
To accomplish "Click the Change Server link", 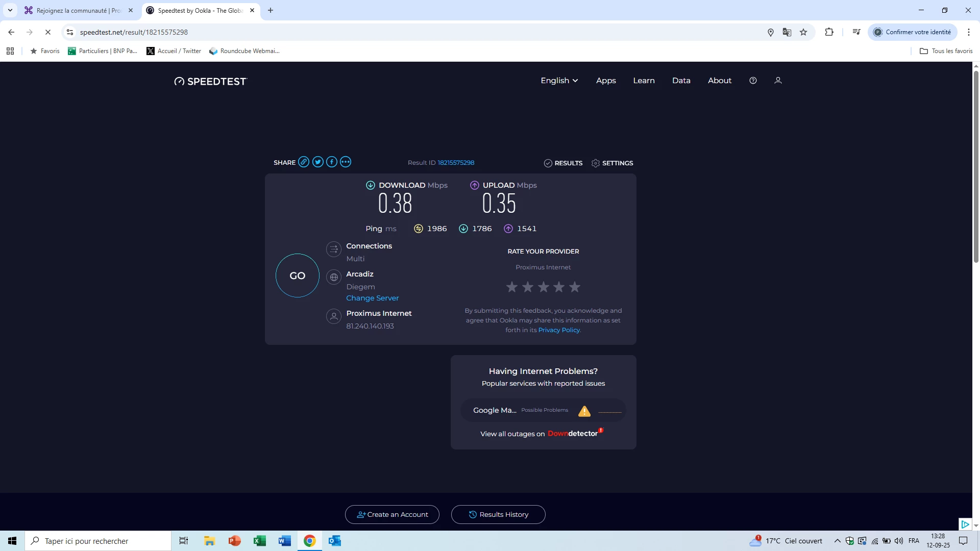I will 373,298.
